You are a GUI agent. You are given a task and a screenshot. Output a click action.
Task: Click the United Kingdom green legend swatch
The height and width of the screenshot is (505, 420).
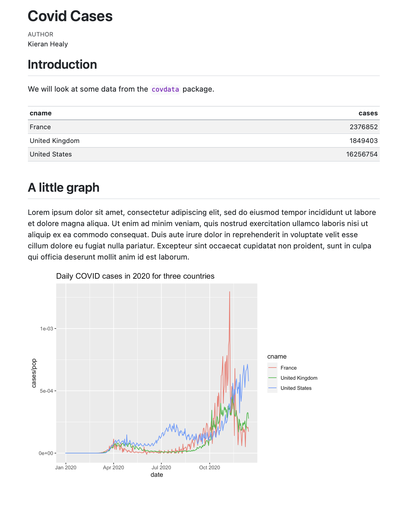(x=272, y=378)
